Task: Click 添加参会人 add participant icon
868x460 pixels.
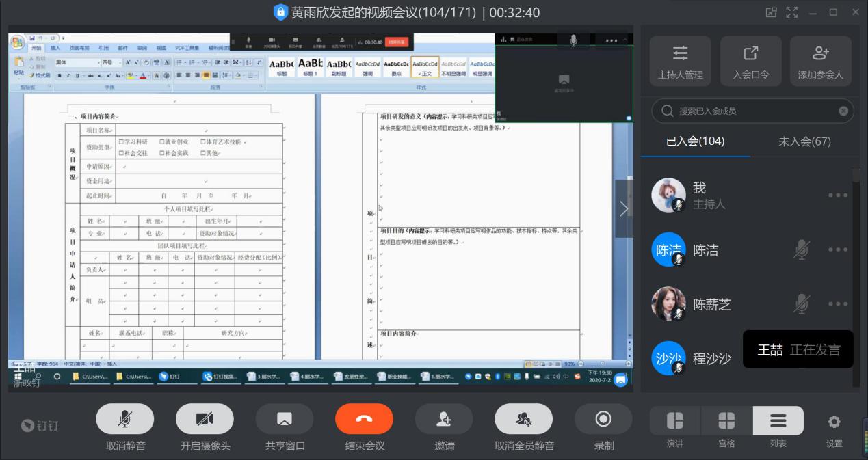Action: tap(820, 60)
